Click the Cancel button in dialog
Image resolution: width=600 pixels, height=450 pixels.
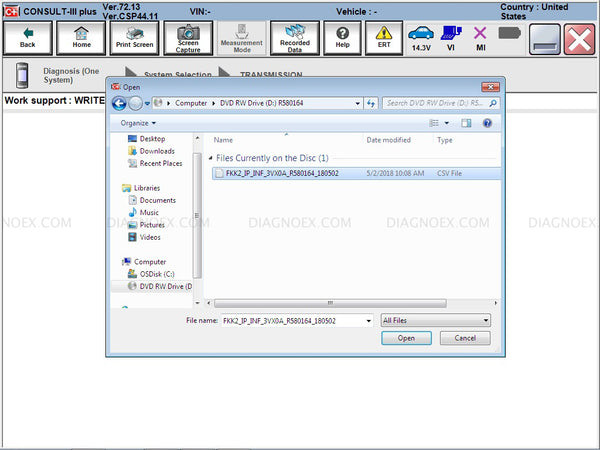[x=465, y=338]
